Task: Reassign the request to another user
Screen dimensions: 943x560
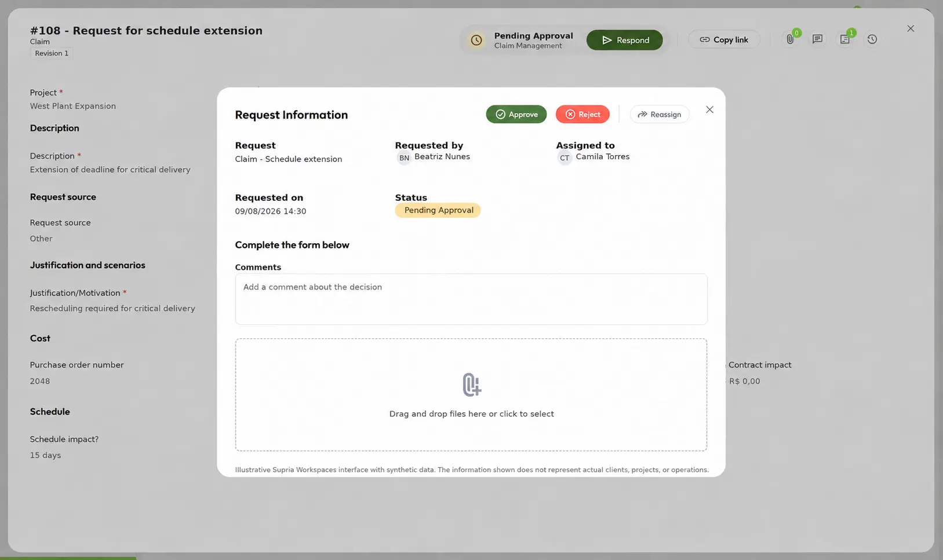Action: click(659, 114)
